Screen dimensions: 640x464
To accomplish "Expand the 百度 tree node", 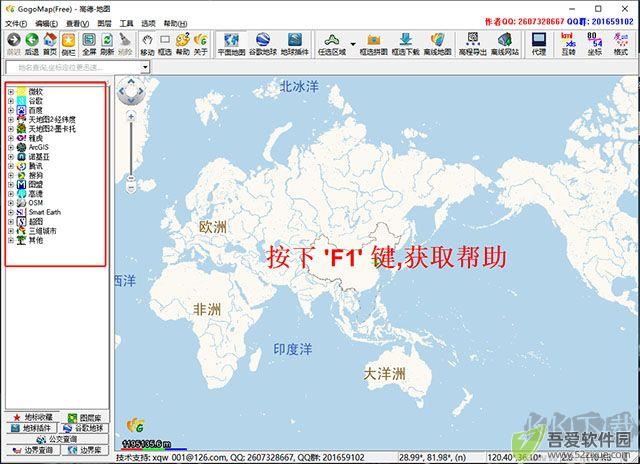I will click(x=11, y=110).
